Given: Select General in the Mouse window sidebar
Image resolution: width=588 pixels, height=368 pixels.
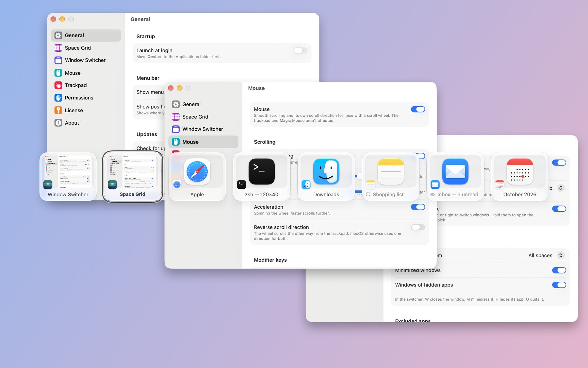Looking at the screenshot, I should 203,104.
